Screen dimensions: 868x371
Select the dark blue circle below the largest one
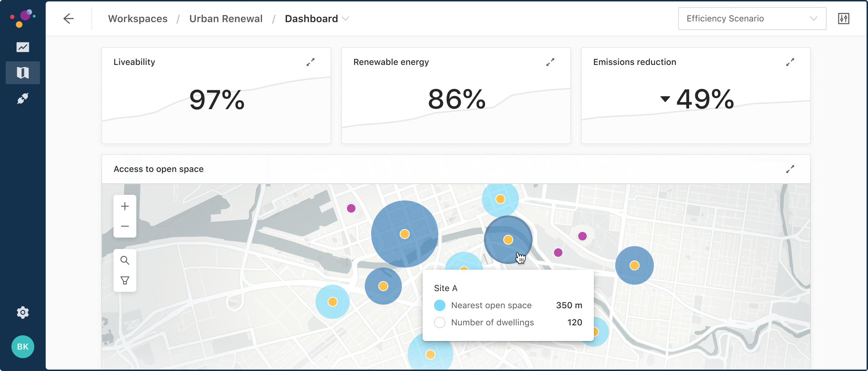[x=383, y=286]
